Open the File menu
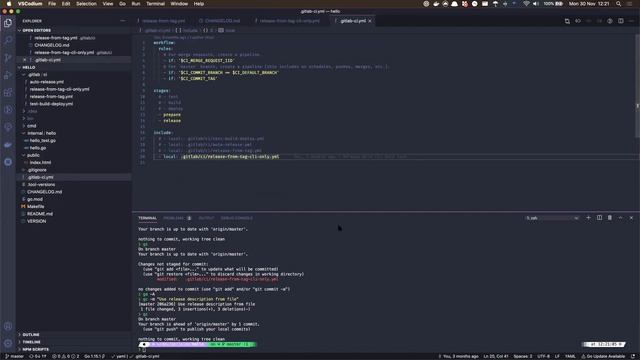 point(52,4)
